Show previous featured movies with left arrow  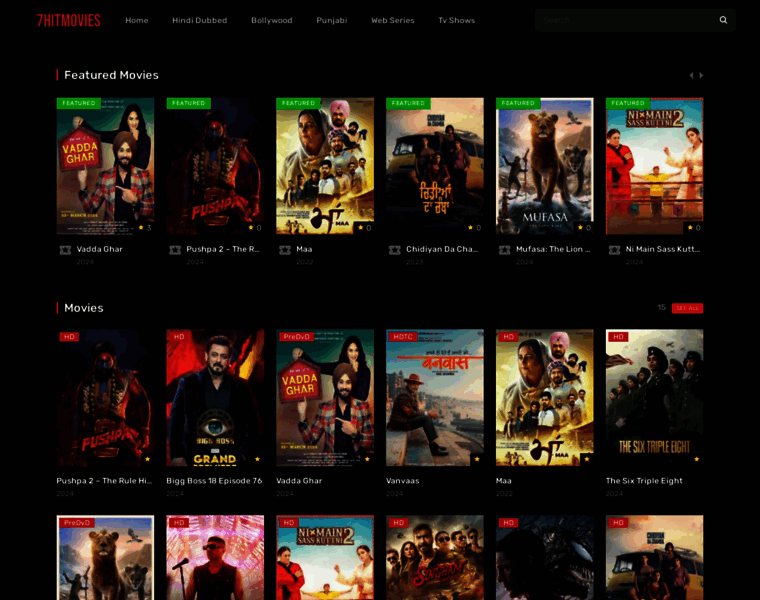tap(691, 75)
